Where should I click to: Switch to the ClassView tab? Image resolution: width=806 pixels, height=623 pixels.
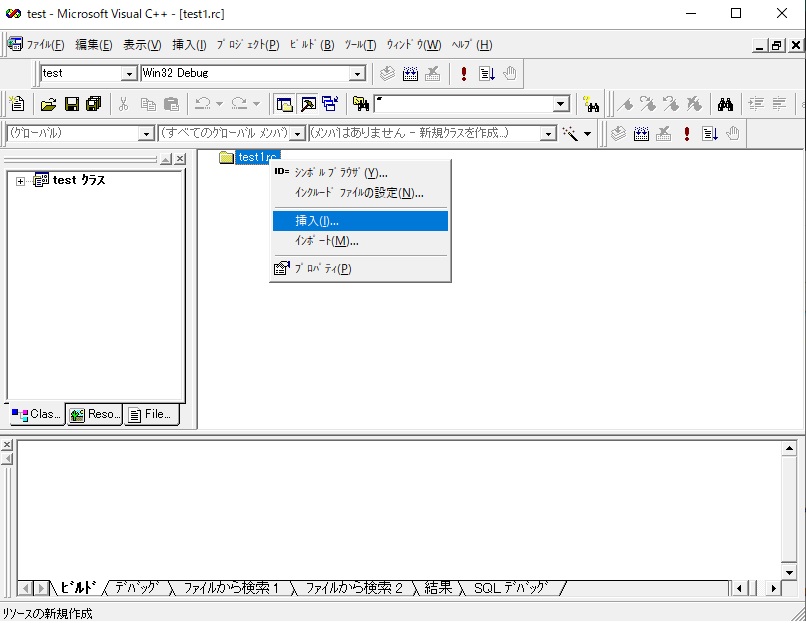click(x=36, y=414)
